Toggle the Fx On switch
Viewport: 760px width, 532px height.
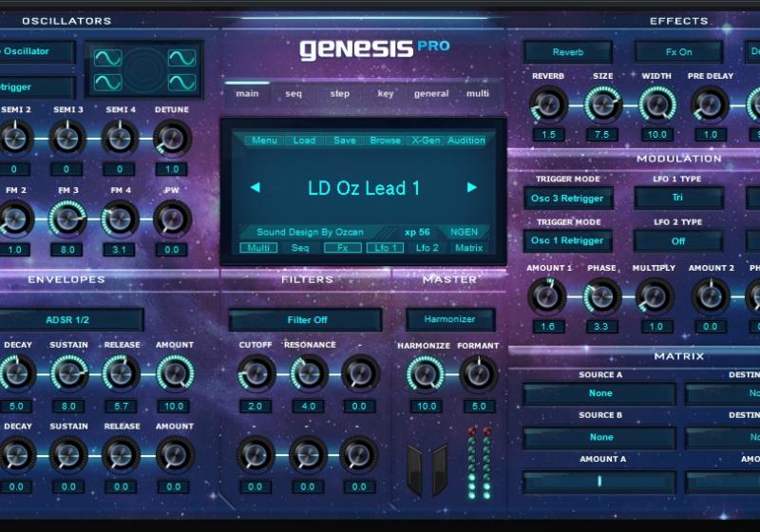click(678, 52)
